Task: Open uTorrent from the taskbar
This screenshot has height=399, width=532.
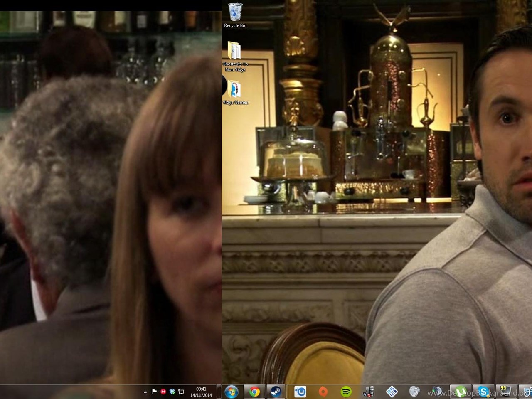Action: 461,392
